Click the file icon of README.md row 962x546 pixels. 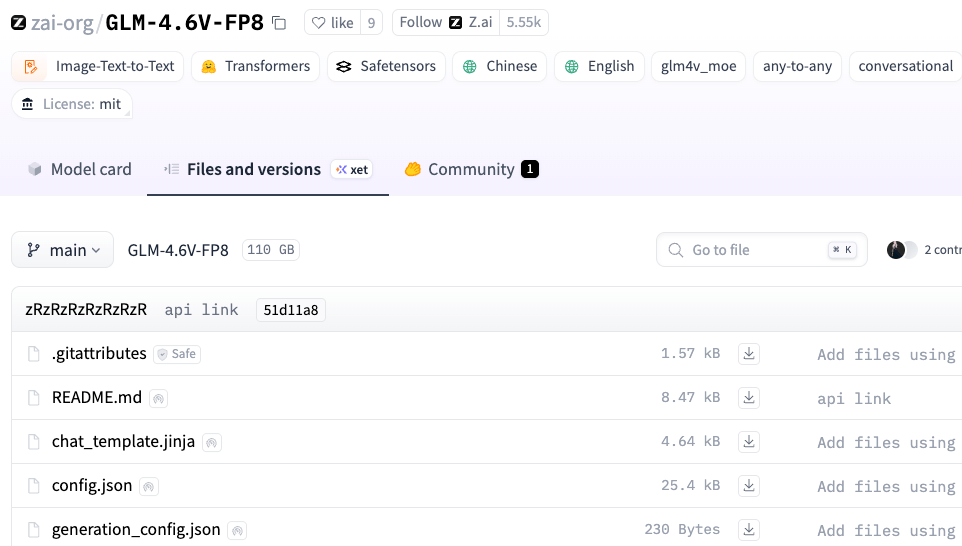tap(34, 398)
